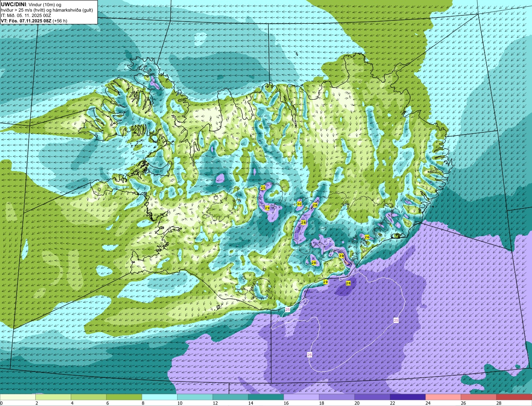Image resolution: width=532 pixels, height=406 pixels.
Task: Click the legend swatch between 4 and 6
Action: pos(89,397)
